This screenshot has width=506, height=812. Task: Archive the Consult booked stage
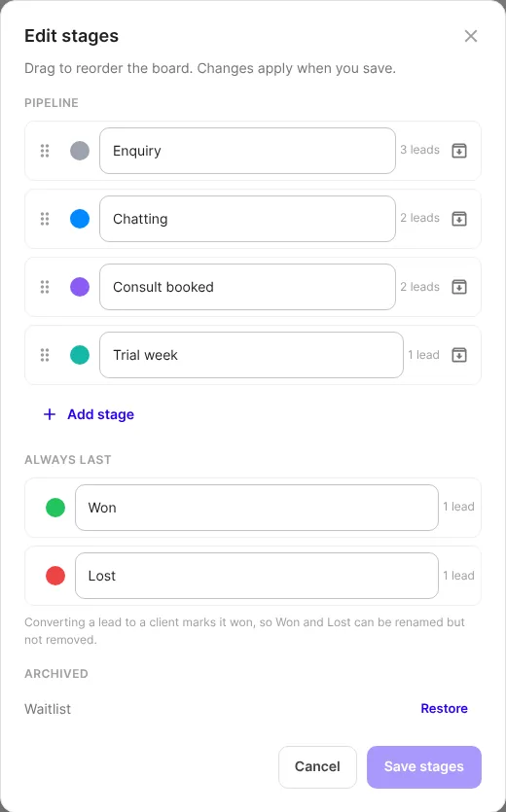tap(459, 287)
